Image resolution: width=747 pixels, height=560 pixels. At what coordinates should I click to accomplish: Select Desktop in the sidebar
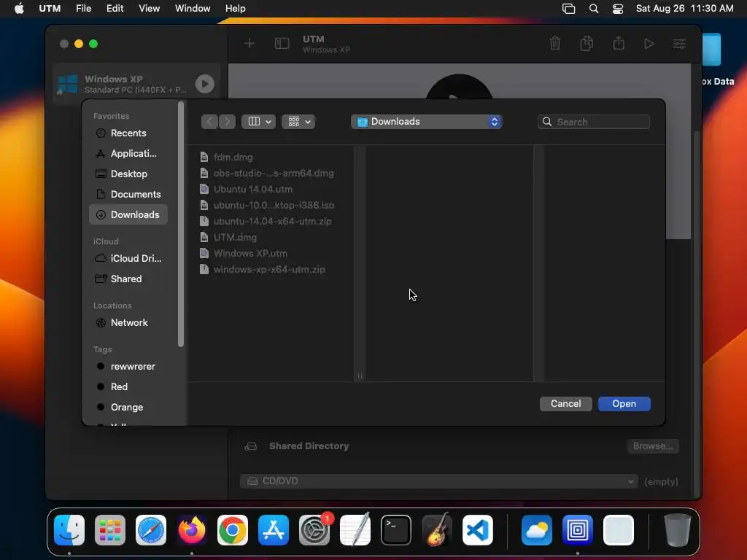click(128, 174)
